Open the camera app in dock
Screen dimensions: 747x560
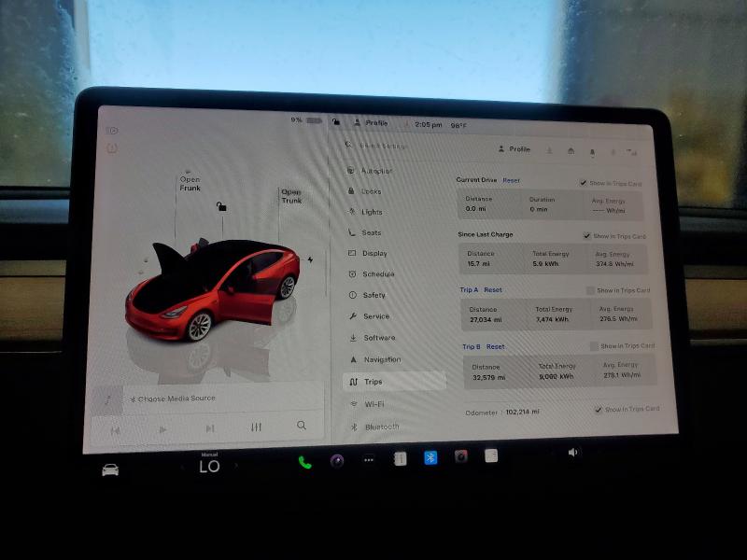click(460, 456)
